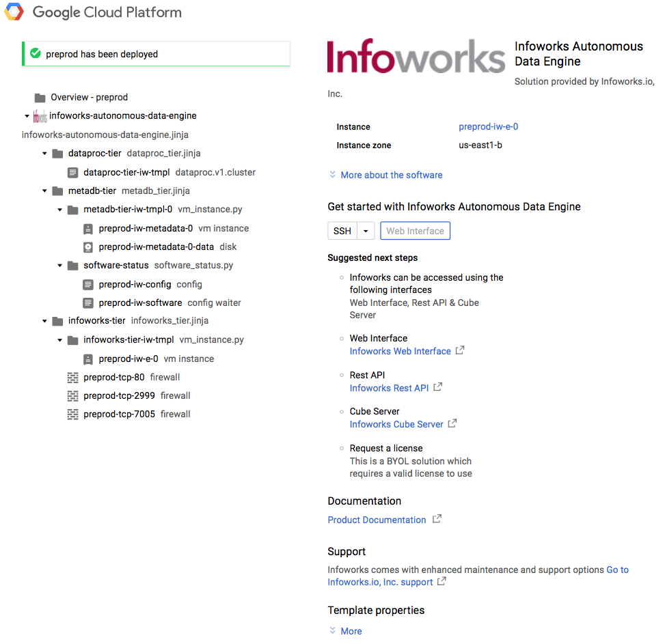Click the Google Cloud Platform title text
The width and height of the screenshot is (665, 644).
tap(107, 12)
